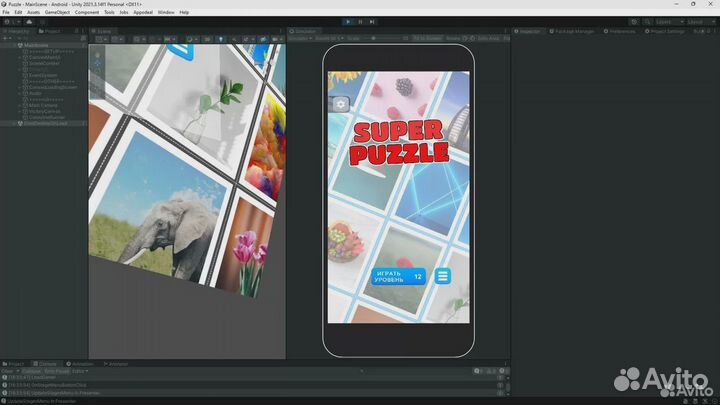Expand the Audio object arrow in Hierarchy
The image size is (720, 405).
pos(20,93)
